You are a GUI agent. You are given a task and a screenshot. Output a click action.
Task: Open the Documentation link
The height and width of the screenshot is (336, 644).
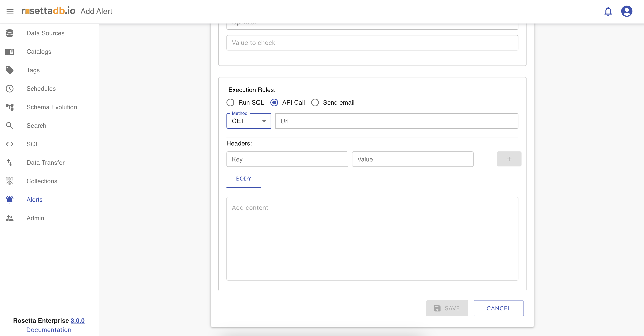(x=49, y=330)
